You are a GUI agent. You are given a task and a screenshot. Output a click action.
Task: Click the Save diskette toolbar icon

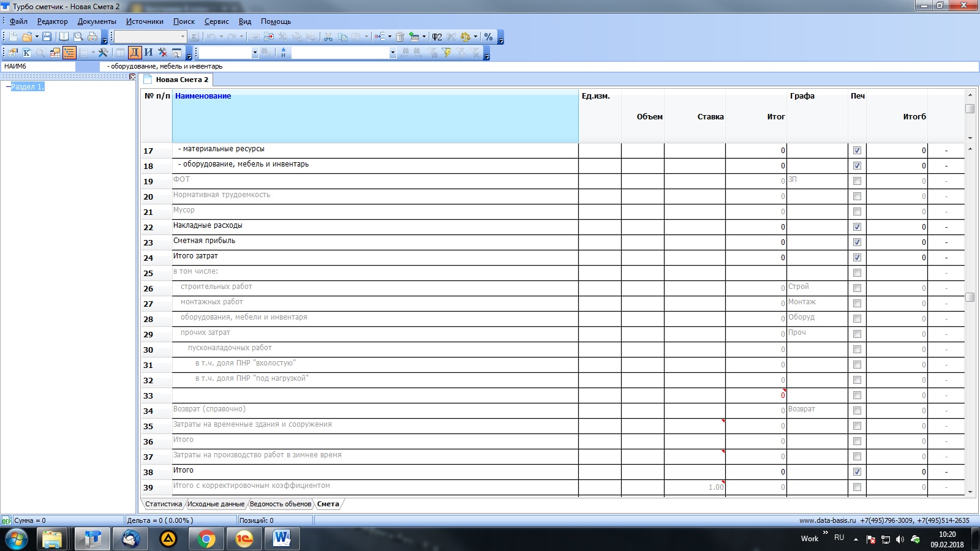tap(47, 37)
